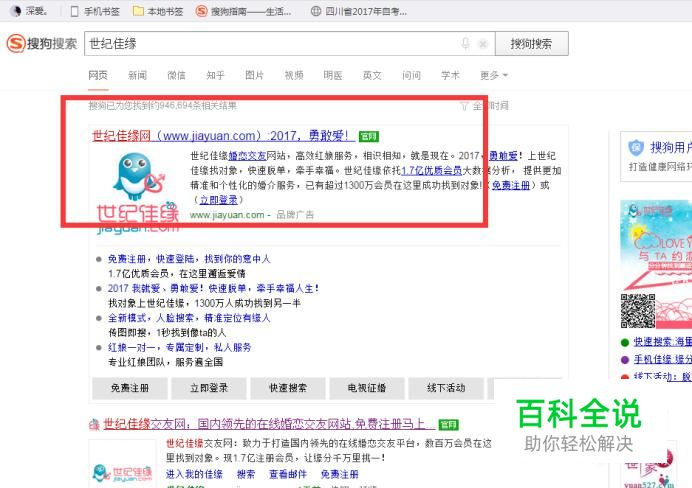Switch to the 学术 tab
The width and height of the screenshot is (692, 488).
(x=450, y=75)
